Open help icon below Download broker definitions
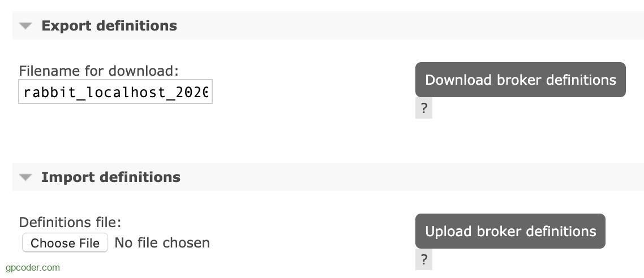644x278 pixels. pyautogui.click(x=423, y=108)
